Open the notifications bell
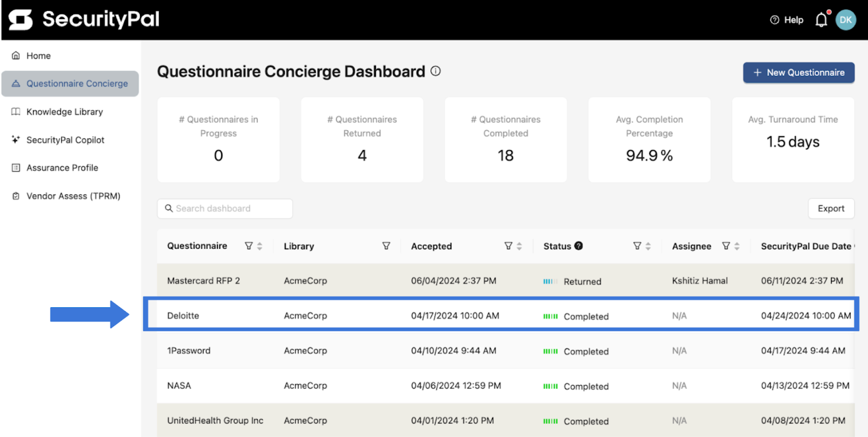This screenshot has height=437, width=868. click(821, 20)
